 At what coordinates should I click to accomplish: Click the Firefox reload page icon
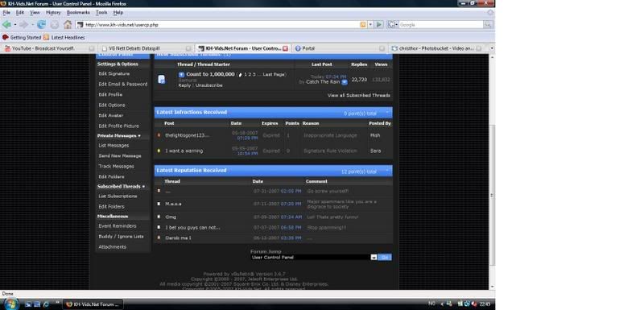pos(42,25)
